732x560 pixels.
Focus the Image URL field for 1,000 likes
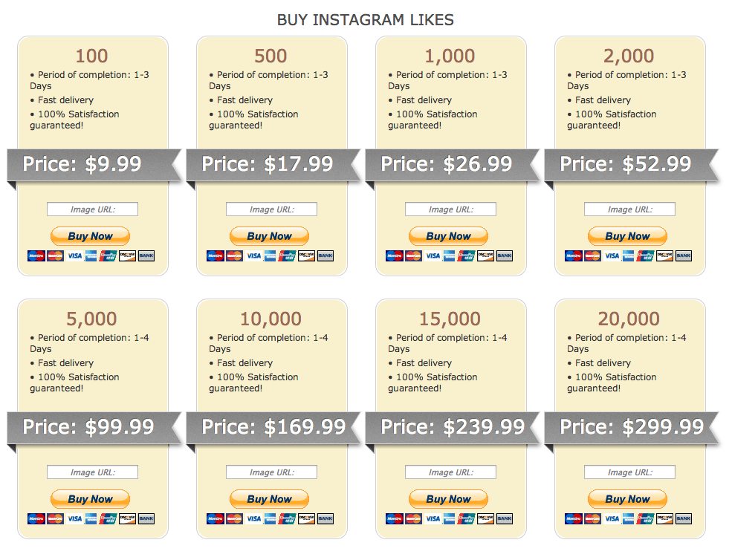[x=450, y=209]
